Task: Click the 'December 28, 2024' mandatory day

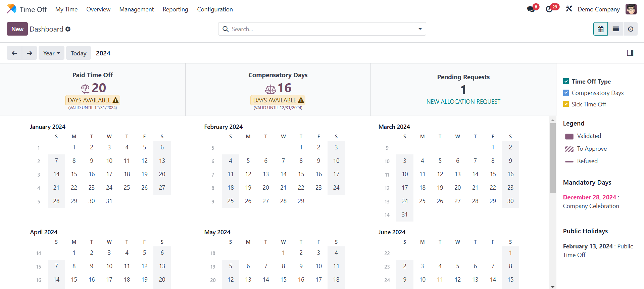Action: (x=589, y=197)
